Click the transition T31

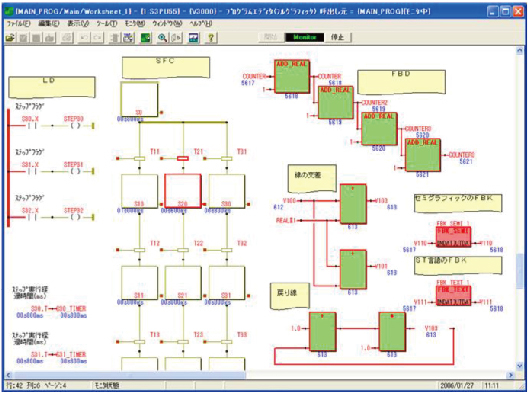(227, 158)
